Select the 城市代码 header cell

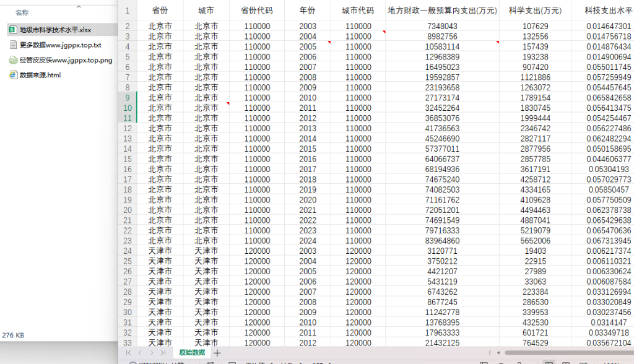[x=358, y=11]
